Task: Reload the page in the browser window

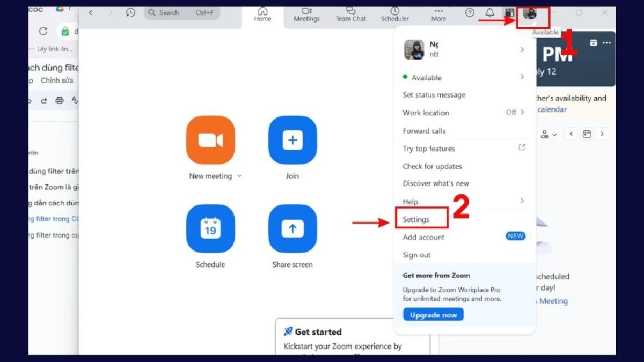Action: pos(43,31)
